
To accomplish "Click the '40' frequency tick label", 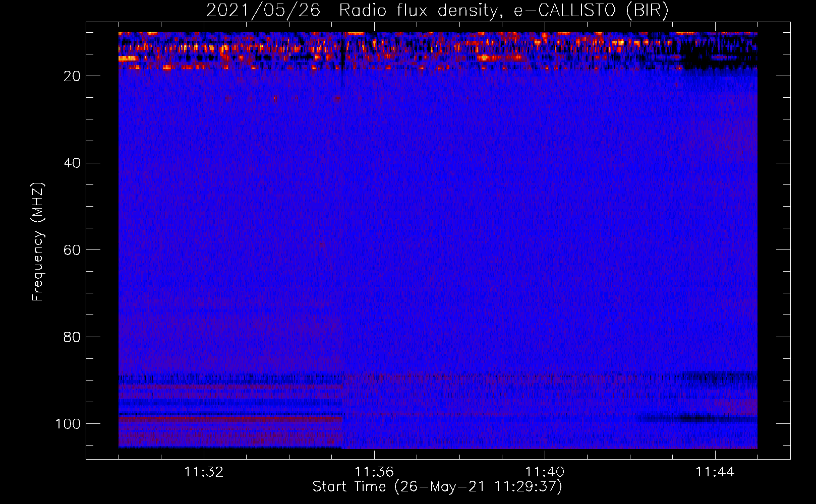I will pyautogui.click(x=72, y=163).
